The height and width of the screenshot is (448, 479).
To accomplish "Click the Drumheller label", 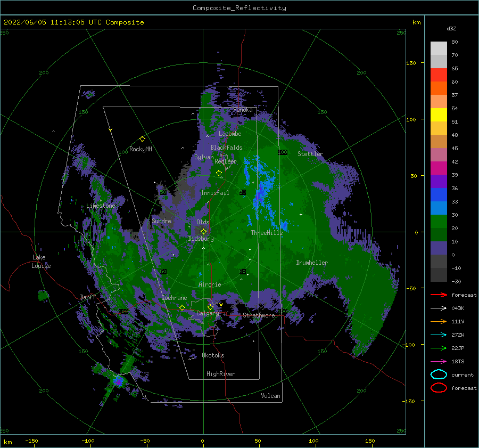I will (x=312, y=263).
